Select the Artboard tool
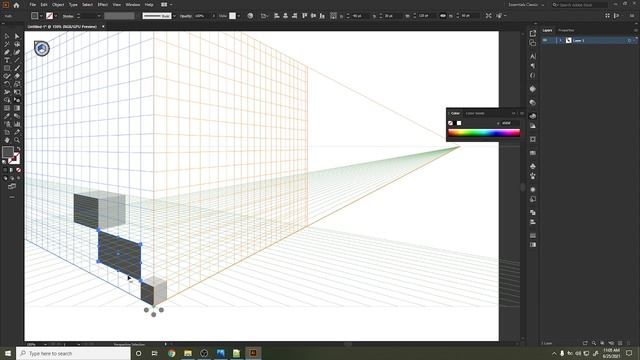The image size is (640, 360). point(7,132)
